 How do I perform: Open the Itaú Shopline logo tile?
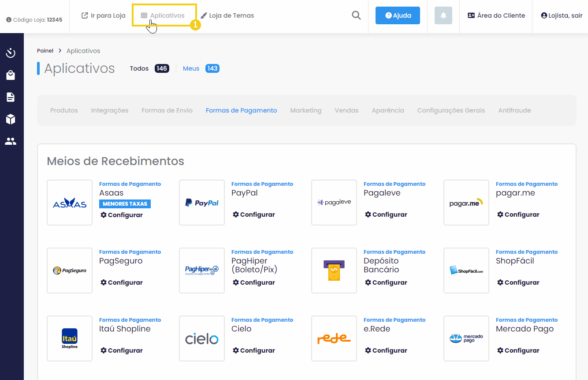tap(70, 339)
